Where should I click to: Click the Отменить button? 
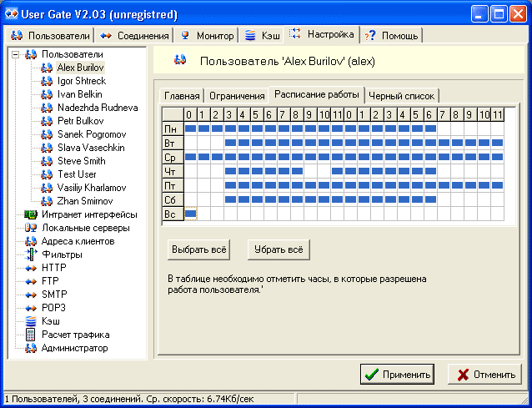point(484,374)
